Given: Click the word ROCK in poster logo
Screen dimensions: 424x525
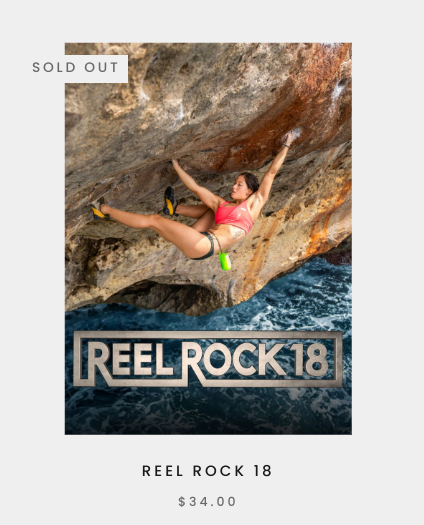Looking at the screenshot, I should [x=236, y=360].
